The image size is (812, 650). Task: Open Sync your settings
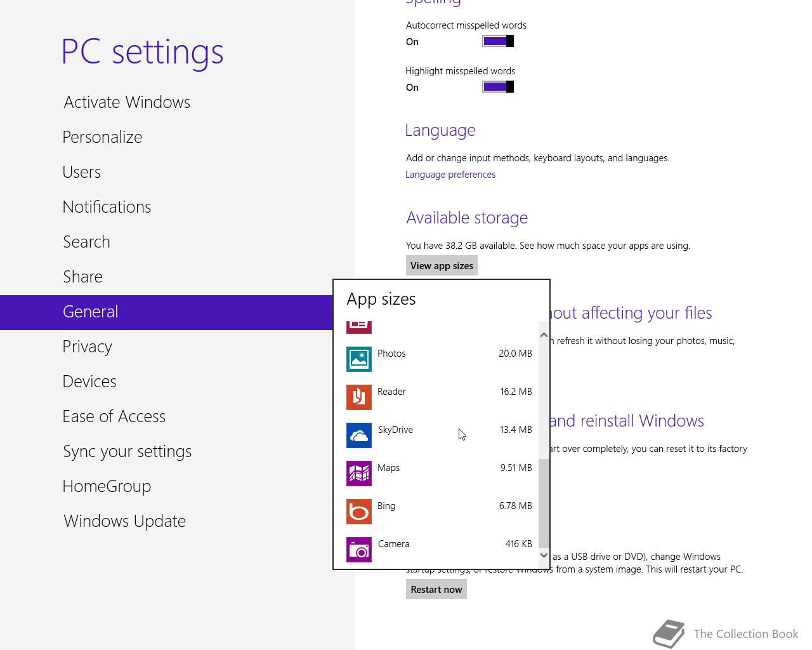pos(127,451)
